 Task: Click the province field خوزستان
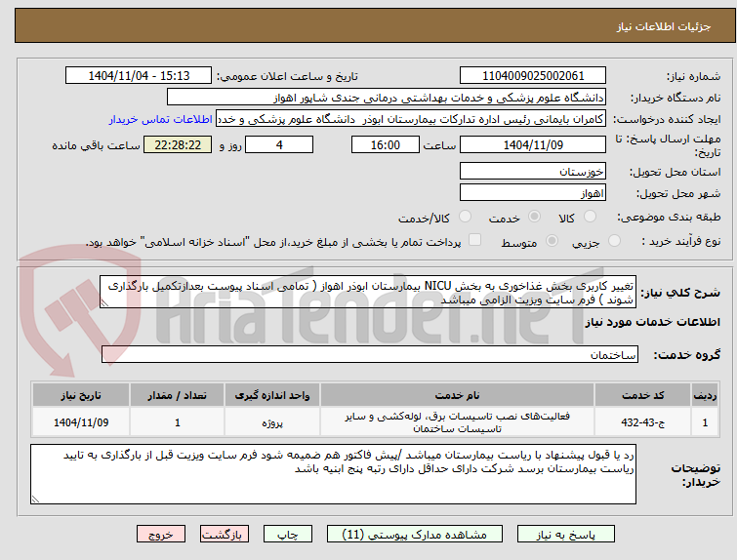533,172
